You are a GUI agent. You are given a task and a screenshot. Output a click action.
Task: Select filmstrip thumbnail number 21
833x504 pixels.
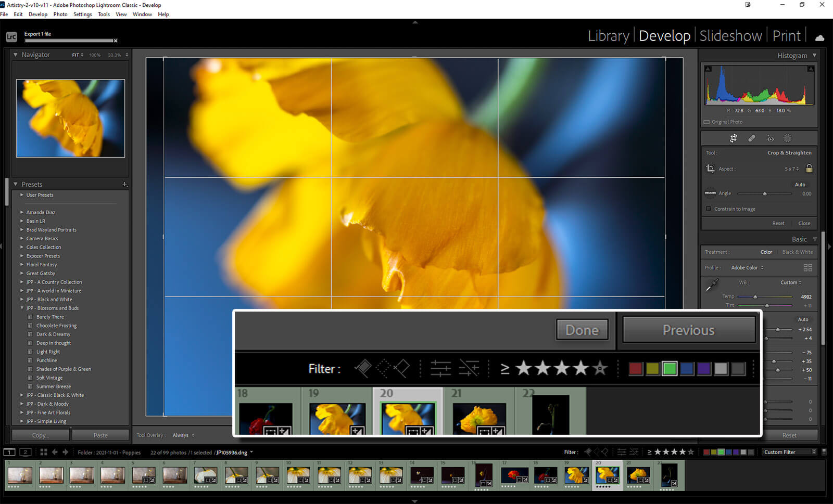637,475
